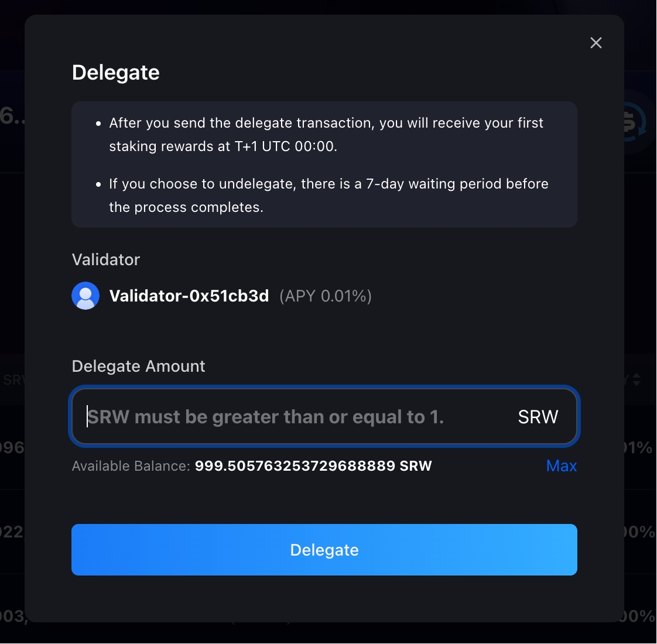Viewport: 657px width, 644px height.
Task: Close the Delegate dialog with the X
Action: point(596,43)
